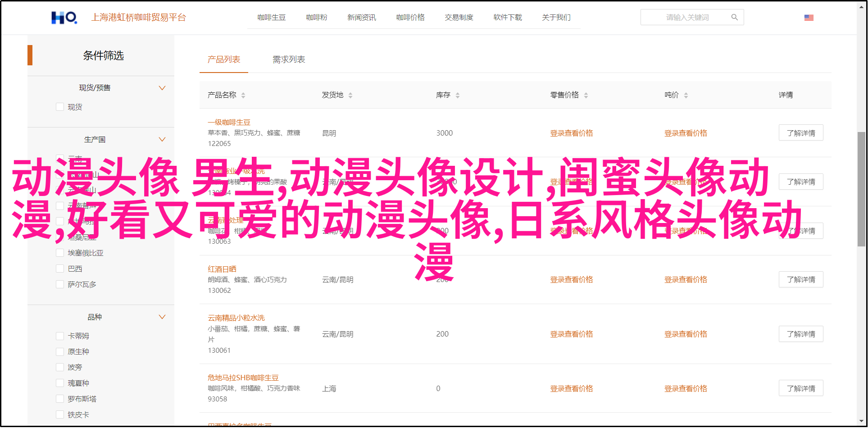Tick the 波旁 variety checkbox
This screenshot has width=868, height=428.
[59, 367]
